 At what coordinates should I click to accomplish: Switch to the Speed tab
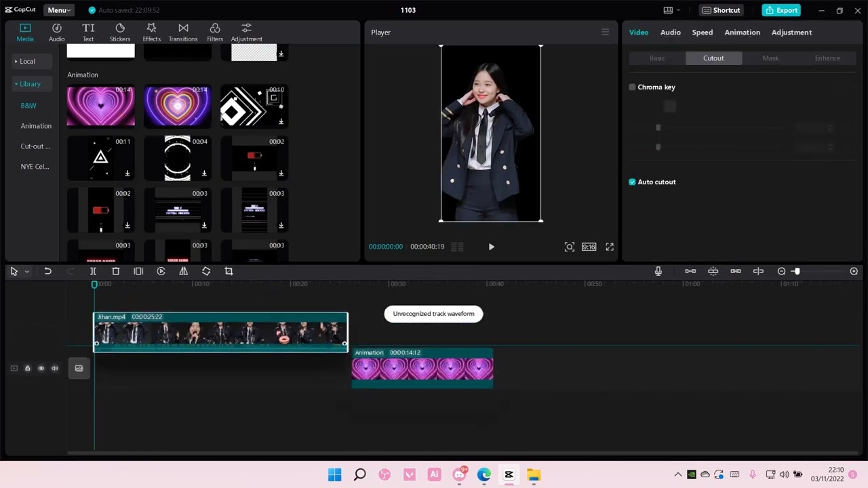[702, 32]
